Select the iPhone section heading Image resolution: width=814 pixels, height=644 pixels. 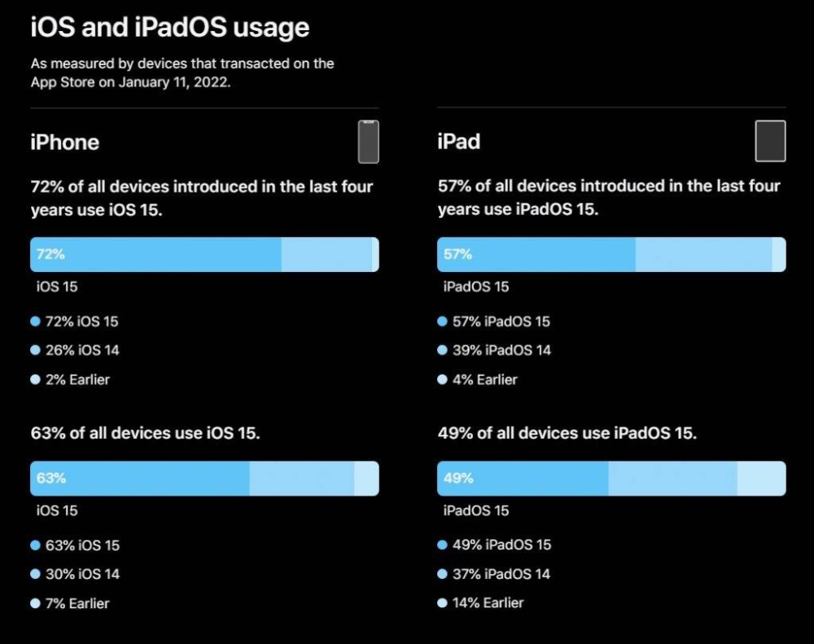pyautogui.click(x=65, y=142)
